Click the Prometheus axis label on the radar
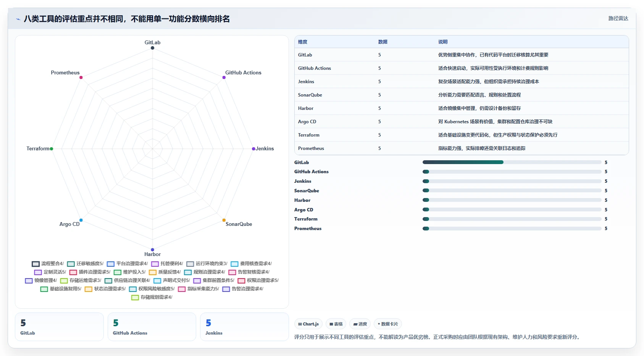The width and height of the screenshot is (644, 356). pos(65,72)
